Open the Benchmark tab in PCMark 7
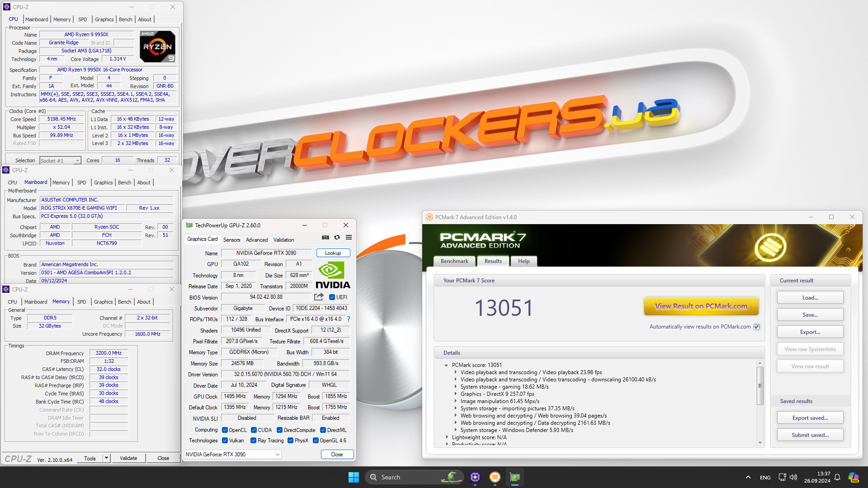This screenshot has height=488, width=868. [454, 261]
